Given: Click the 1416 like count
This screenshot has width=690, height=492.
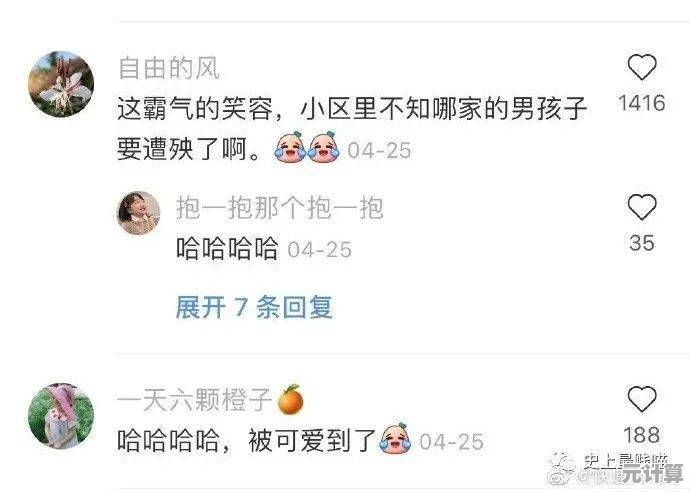Looking at the screenshot, I should point(642,103).
